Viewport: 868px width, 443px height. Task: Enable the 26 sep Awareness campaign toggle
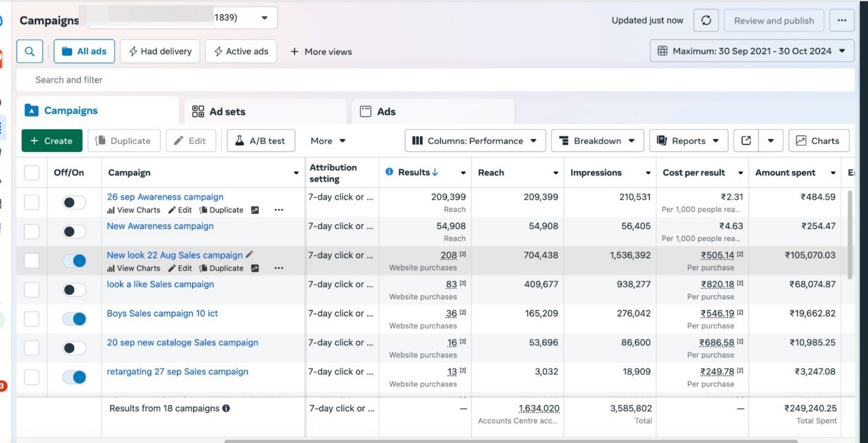click(74, 202)
